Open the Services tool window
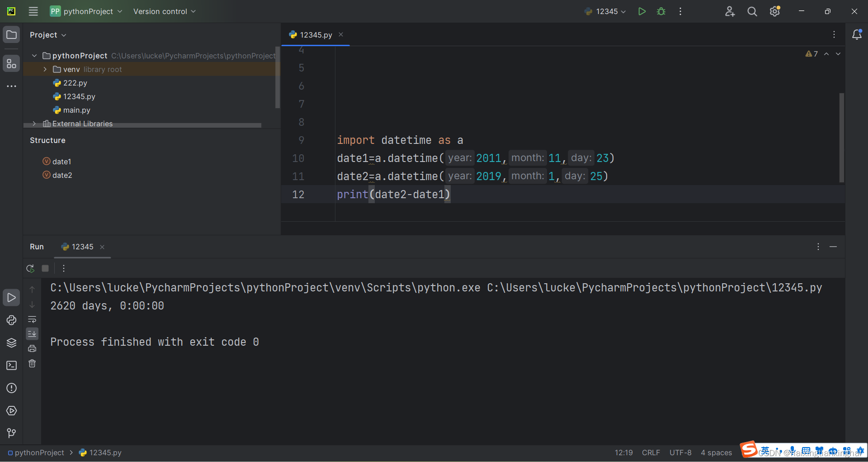This screenshot has height=462, width=868. (x=11, y=410)
